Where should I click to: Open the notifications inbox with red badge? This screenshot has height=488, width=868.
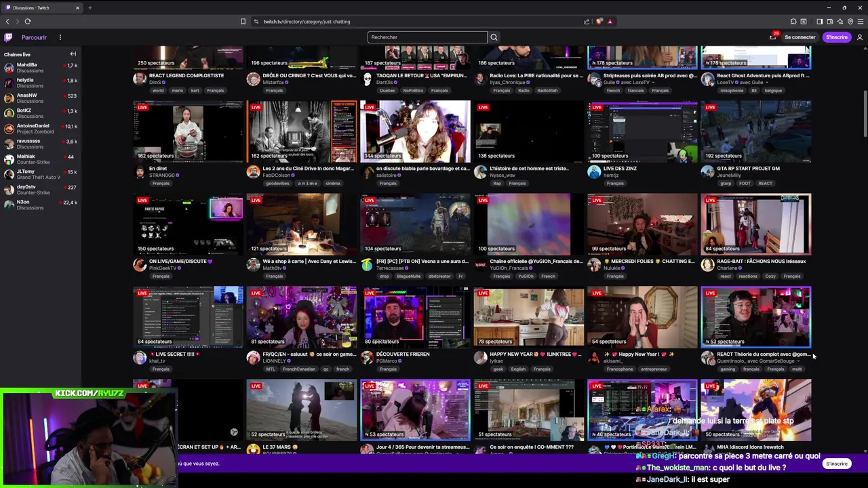pos(772,37)
